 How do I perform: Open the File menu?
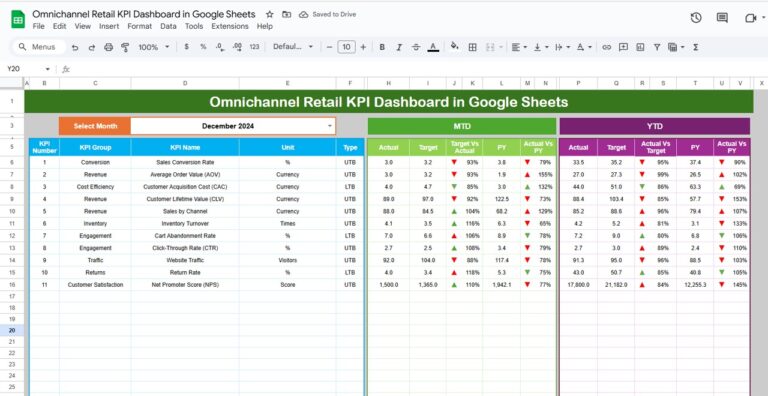[38, 26]
